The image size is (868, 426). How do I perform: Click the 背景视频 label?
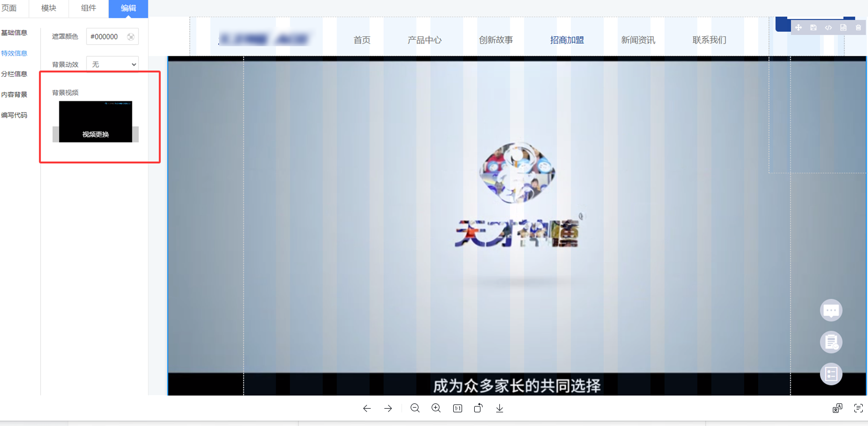coord(65,92)
